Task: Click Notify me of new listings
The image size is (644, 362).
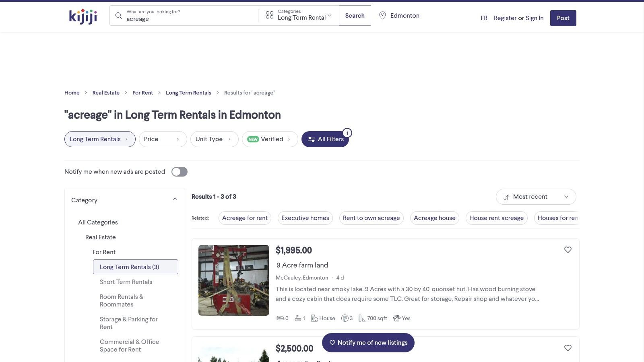Action: pyautogui.click(x=368, y=343)
